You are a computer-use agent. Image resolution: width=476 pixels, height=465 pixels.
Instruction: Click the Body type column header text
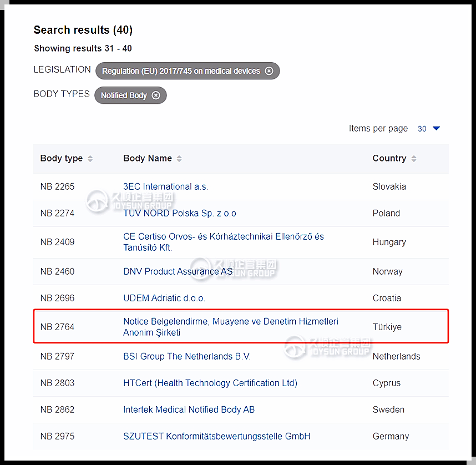click(x=62, y=158)
